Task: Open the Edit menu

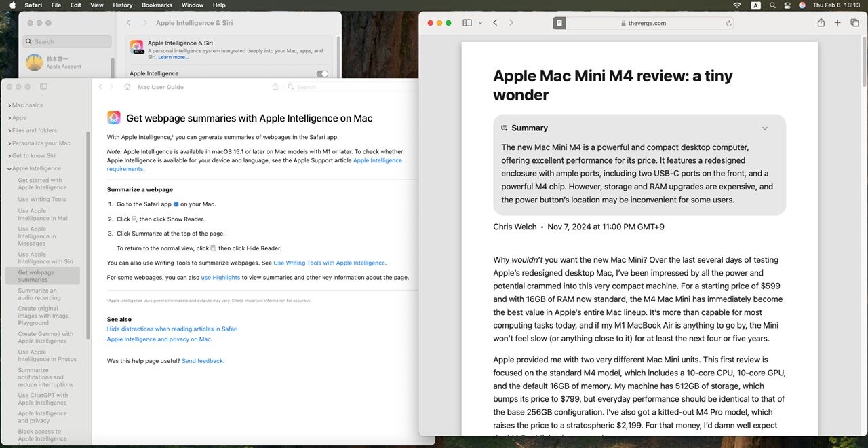Action: click(76, 5)
